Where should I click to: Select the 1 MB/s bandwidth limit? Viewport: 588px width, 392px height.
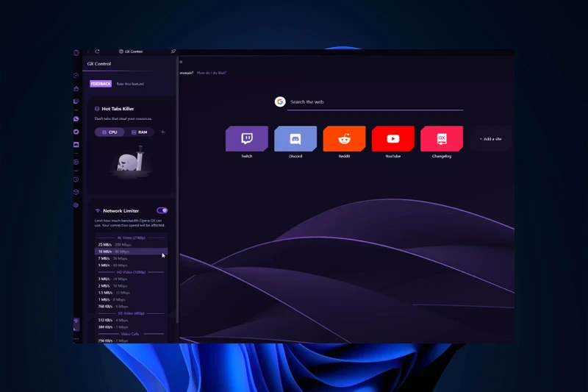(132, 300)
